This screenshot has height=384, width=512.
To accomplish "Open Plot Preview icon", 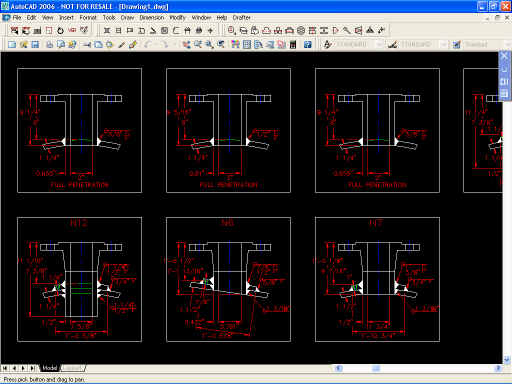I will tap(61, 44).
